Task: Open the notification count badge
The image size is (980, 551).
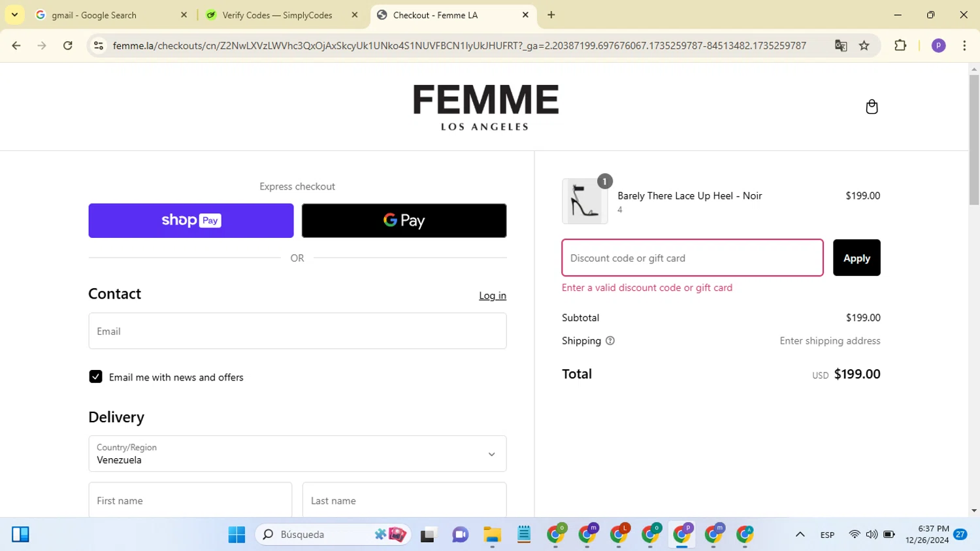Action: click(x=960, y=535)
